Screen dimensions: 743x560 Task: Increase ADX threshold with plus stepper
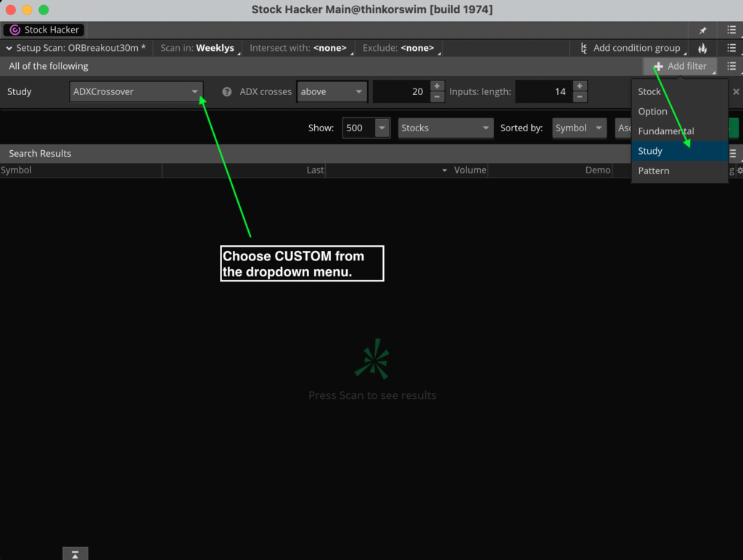pos(437,86)
